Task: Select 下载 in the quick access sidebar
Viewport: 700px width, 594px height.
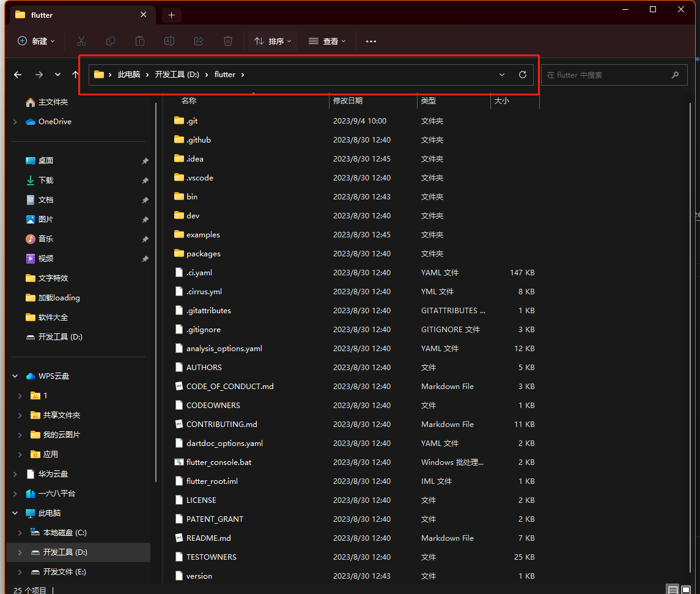Action: pyautogui.click(x=46, y=180)
